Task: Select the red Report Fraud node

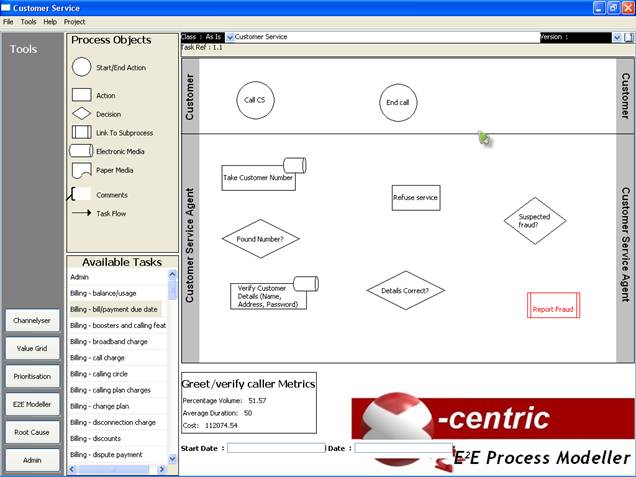Action: 553,309
